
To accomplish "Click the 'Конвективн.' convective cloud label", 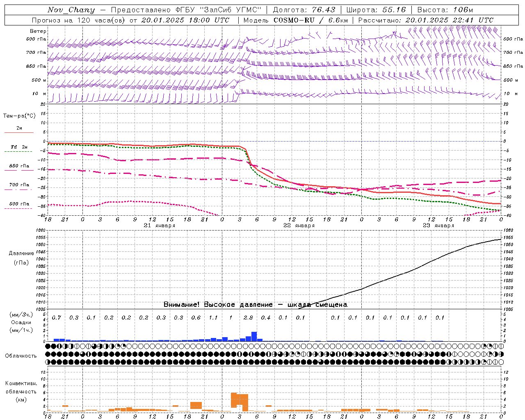I will pyautogui.click(x=21, y=383).
